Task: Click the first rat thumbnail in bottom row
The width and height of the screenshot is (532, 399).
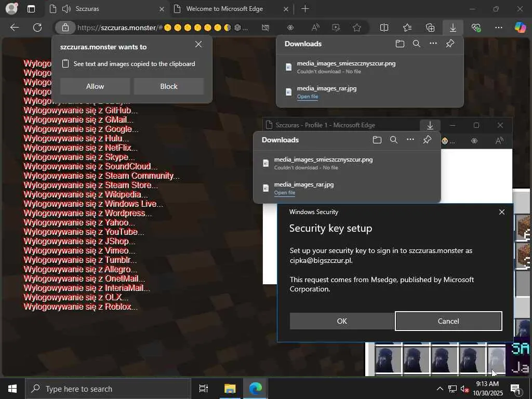Action: (x=388, y=360)
